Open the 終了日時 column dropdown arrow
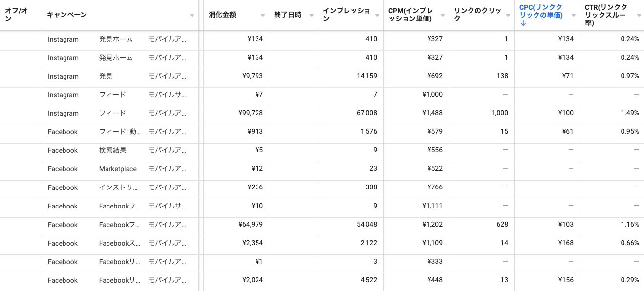644x291 pixels. (x=312, y=16)
